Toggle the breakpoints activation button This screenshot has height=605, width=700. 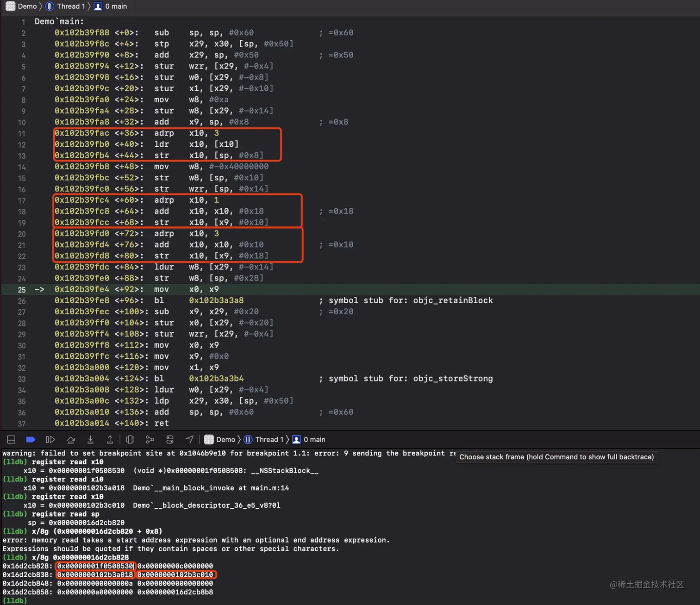click(31, 439)
